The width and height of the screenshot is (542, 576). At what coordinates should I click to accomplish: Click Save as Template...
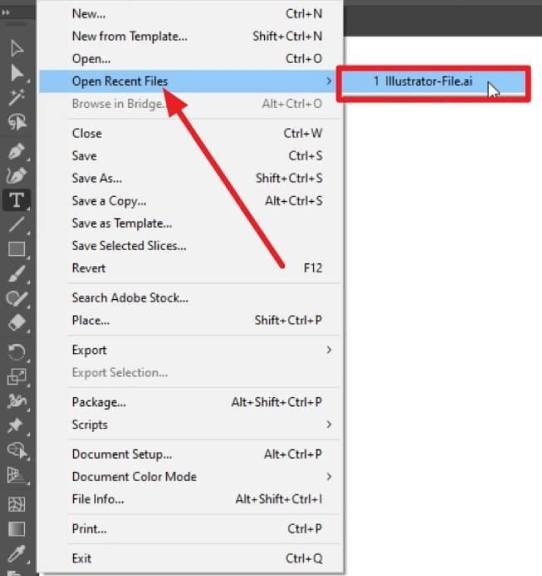191,223
